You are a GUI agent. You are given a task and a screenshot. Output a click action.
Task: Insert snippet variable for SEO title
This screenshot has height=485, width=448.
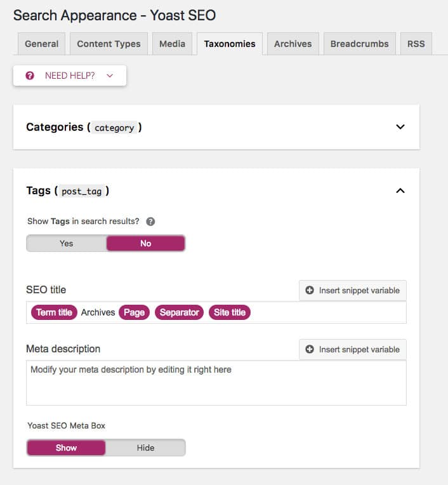click(353, 290)
